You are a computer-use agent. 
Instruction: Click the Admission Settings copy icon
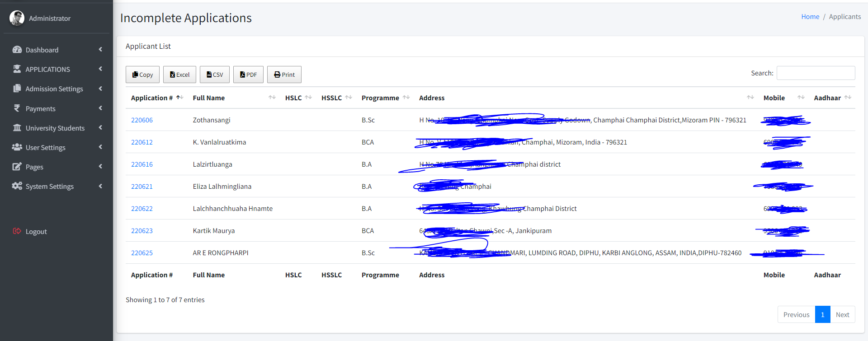[x=17, y=89]
